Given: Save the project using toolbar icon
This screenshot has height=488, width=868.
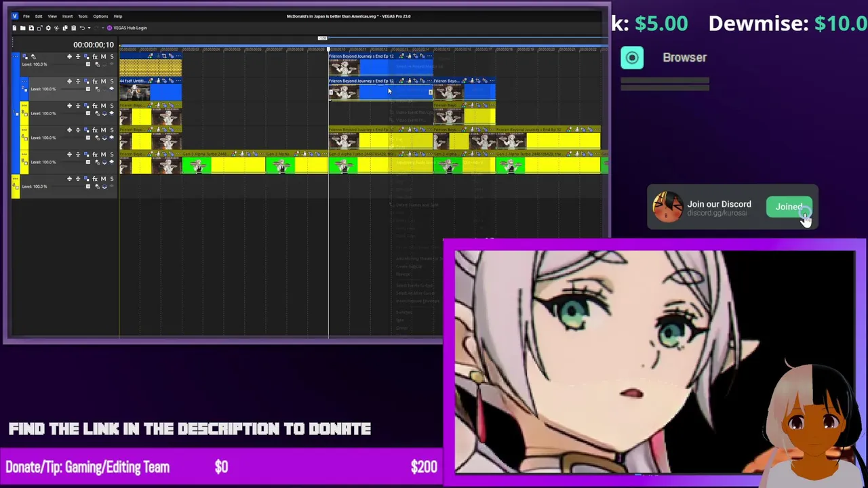Looking at the screenshot, I should 31,28.
